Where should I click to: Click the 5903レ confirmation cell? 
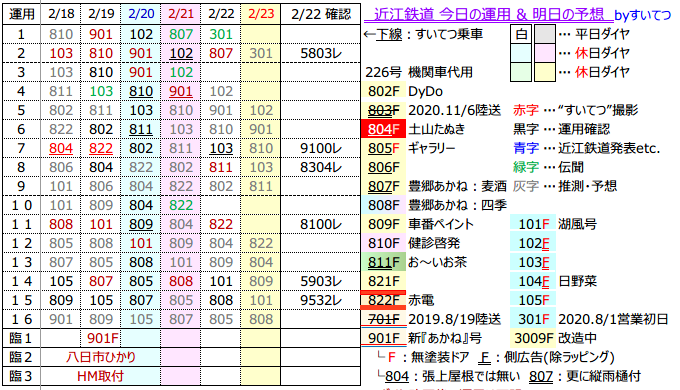coord(321,281)
